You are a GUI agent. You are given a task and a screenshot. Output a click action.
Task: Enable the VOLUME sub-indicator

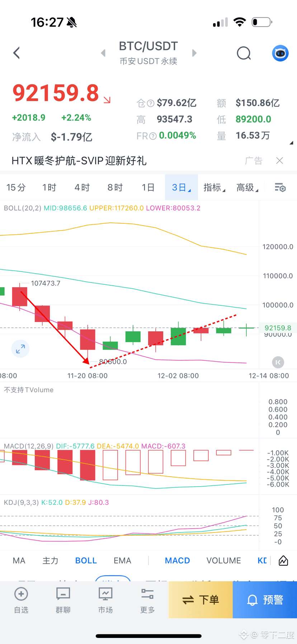coord(223,560)
